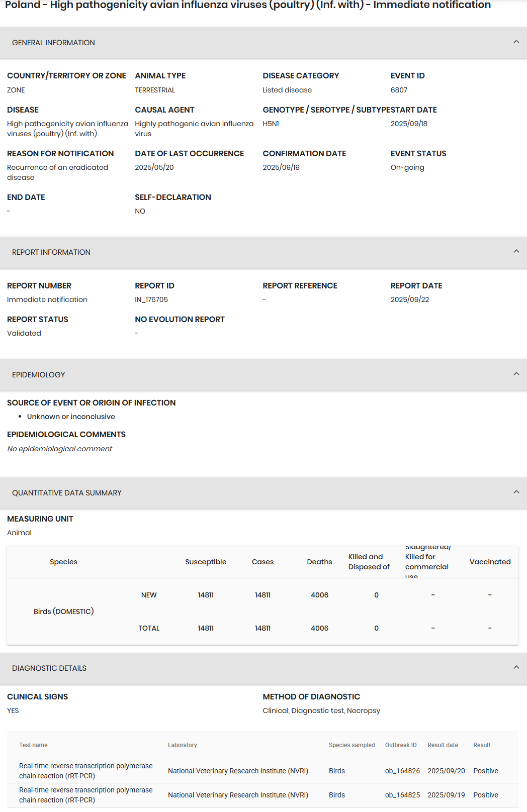527x812 pixels.
Task: Click the Vaccinated column header
Action: (x=490, y=562)
